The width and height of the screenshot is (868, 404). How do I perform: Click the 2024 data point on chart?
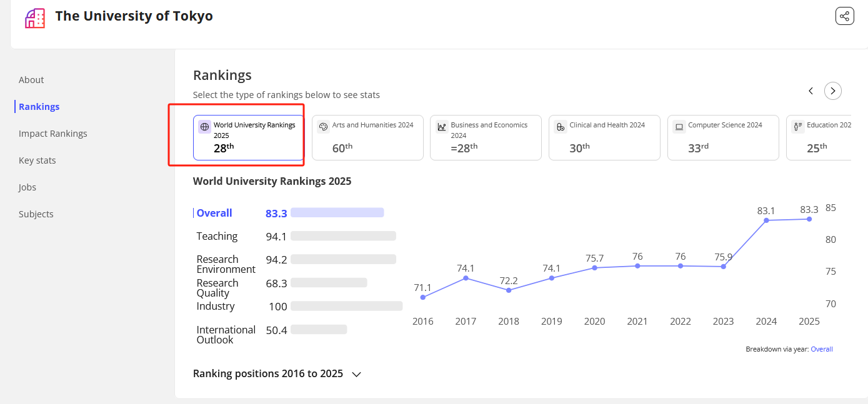(x=766, y=220)
